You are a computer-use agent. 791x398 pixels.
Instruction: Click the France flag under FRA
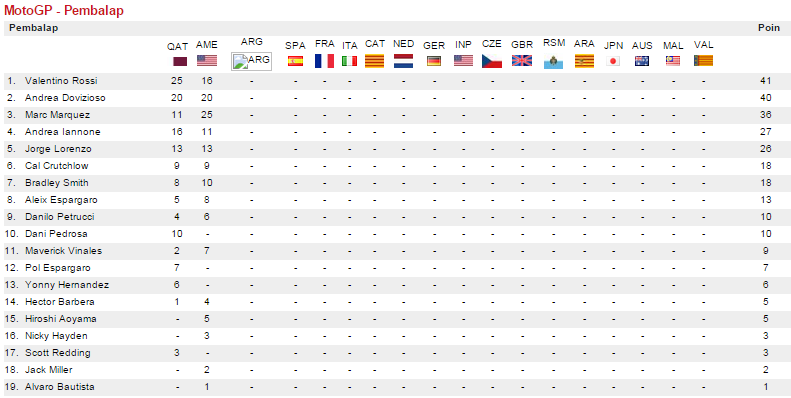pos(324,61)
